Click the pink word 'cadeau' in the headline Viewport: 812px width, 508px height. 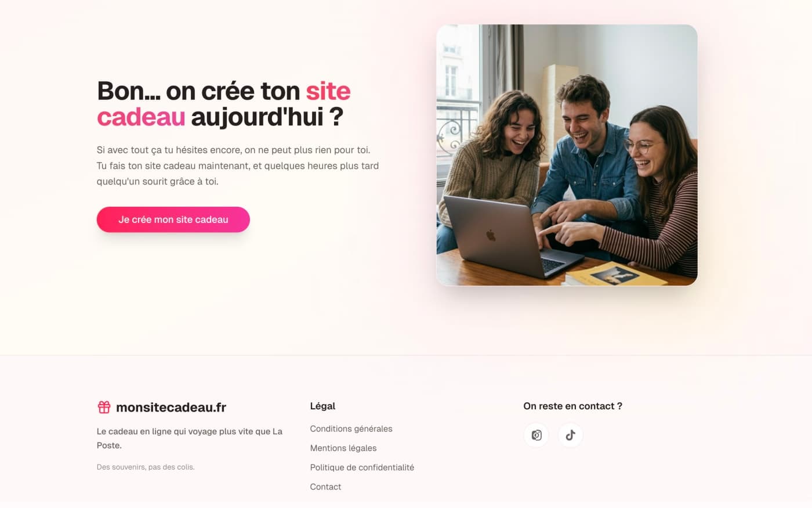pos(141,117)
